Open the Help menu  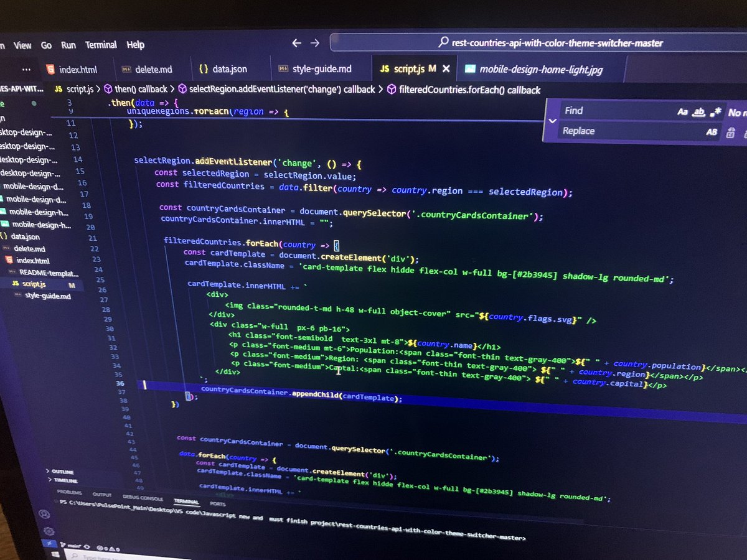(x=135, y=45)
